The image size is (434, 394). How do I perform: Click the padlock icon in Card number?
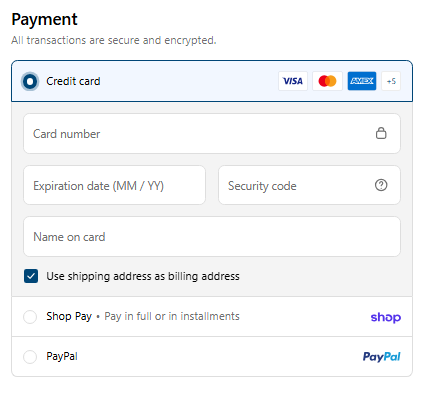pyautogui.click(x=381, y=133)
